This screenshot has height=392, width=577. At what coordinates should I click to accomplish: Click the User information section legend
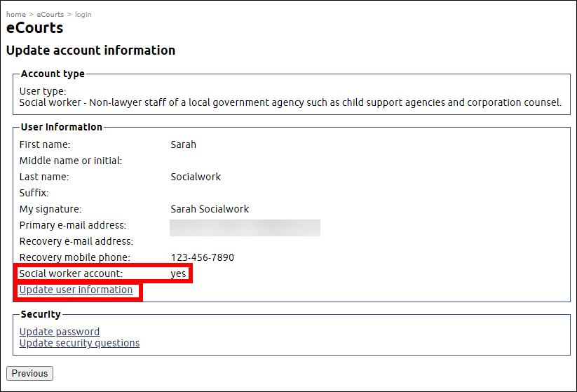(x=62, y=127)
